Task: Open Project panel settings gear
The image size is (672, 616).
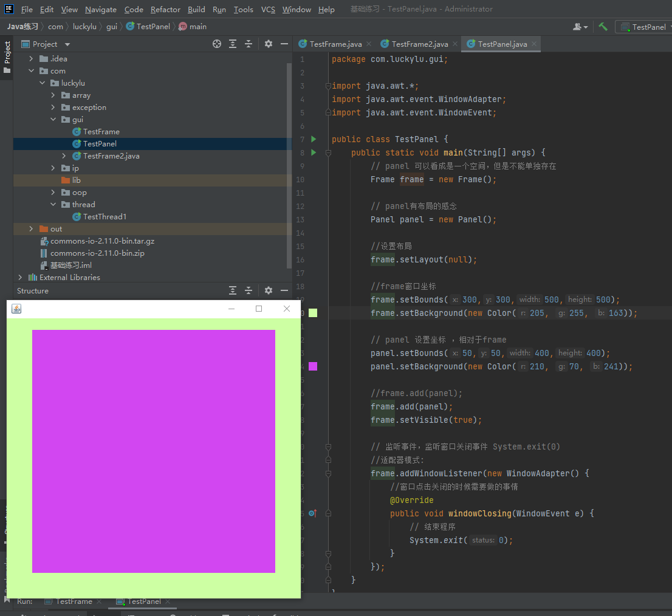Action: click(x=269, y=44)
